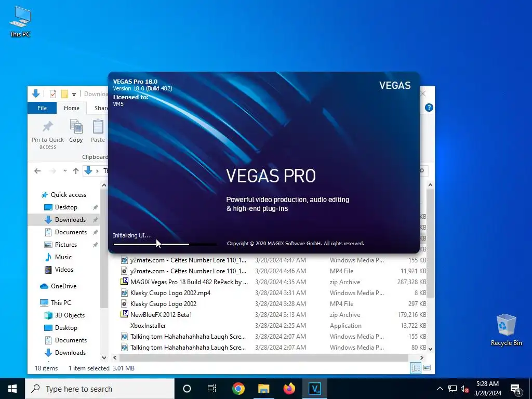This screenshot has width=532, height=399.
Task: Click the network tray icon
Action: click(453, 389)
